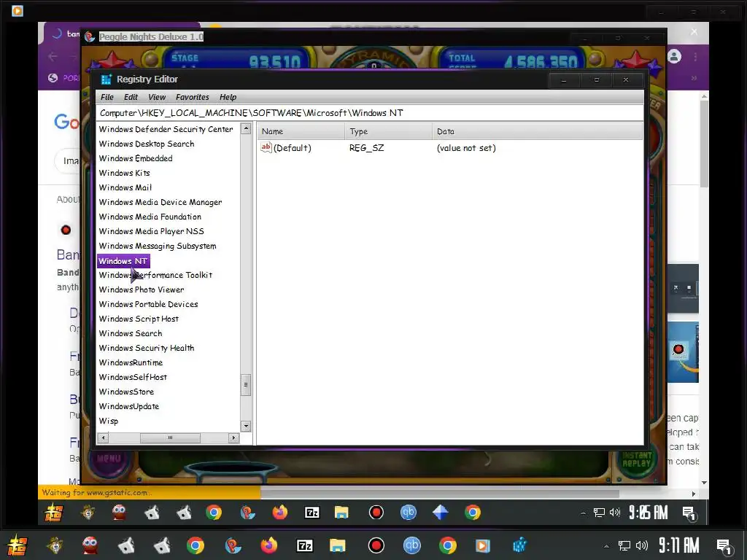Open the Favorites menu in Registry Editor
The width and height of the screenshot is (747, 560).
192,97
